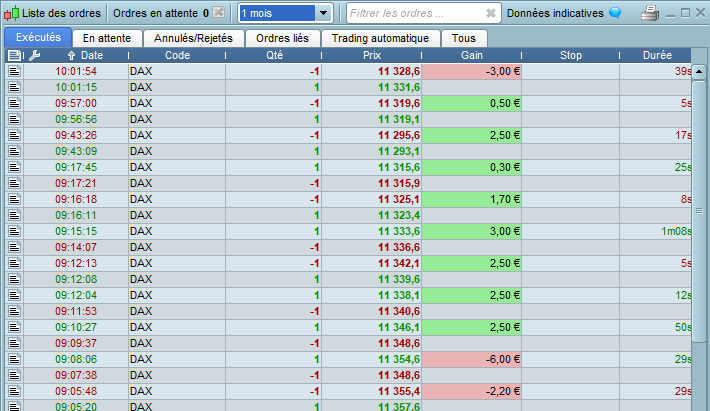
Task: Cancel all pending orders icon
Action: pyautogui.click(x=219, y=13)
